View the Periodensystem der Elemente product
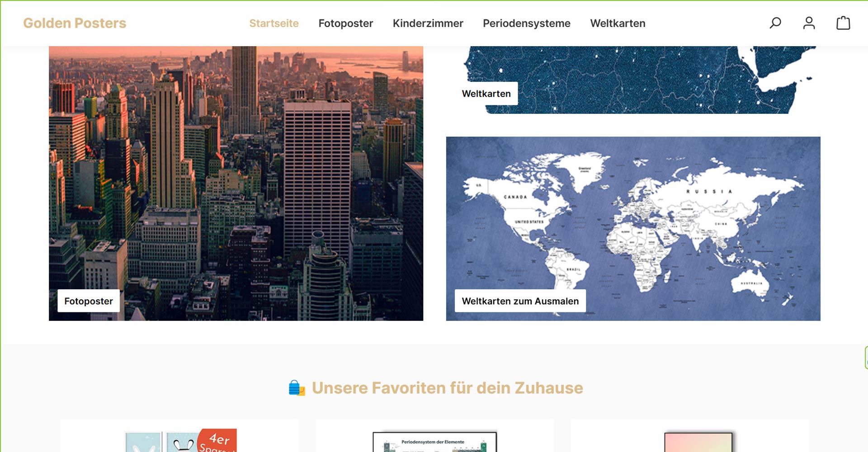 click(x=434, y=442)
